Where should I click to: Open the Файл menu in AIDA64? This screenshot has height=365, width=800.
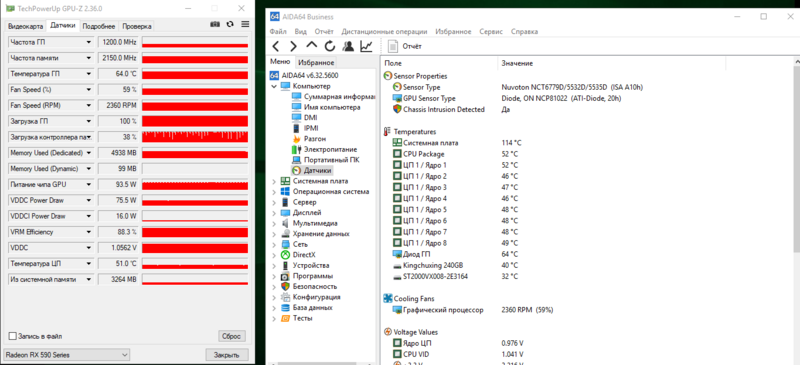pyautogui.click(x=278, y=31)
